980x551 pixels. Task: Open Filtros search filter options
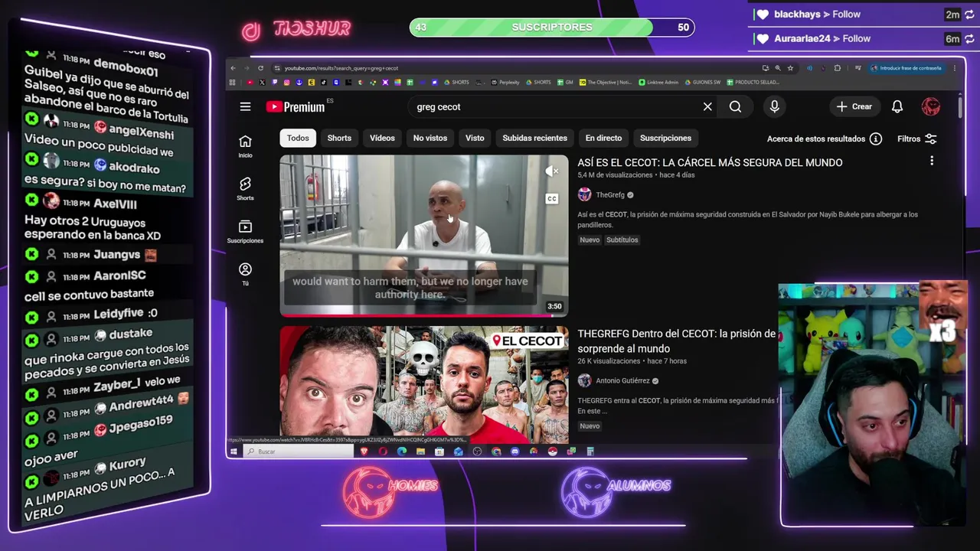coord(917,139)
